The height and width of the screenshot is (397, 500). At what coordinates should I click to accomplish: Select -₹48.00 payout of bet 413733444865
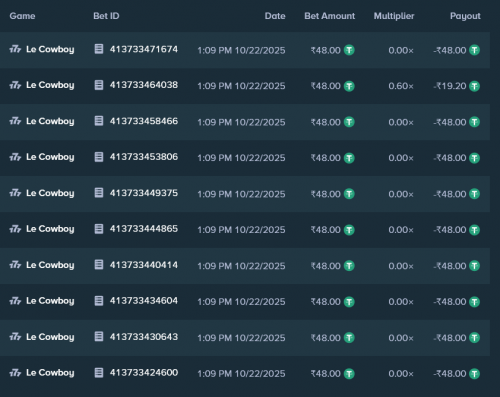(450, 230)
